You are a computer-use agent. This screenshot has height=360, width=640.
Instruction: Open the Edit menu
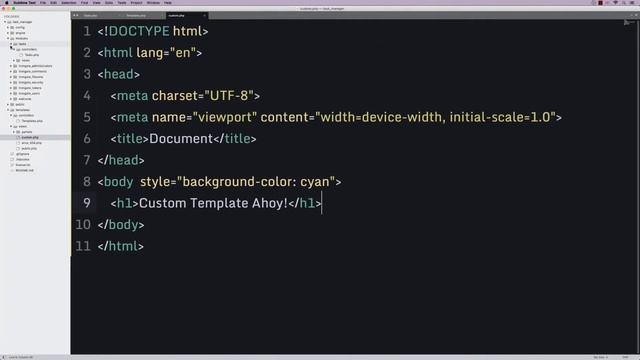coord(53,2)
